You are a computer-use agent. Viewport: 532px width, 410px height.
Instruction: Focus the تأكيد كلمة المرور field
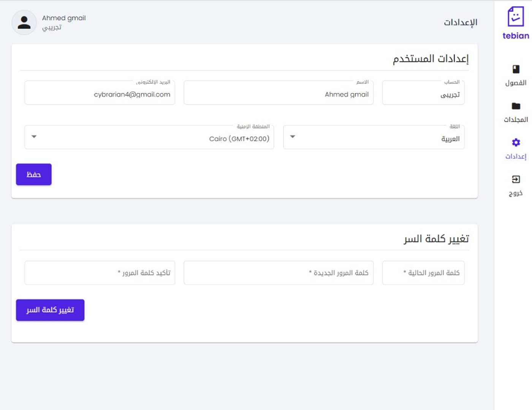(100, 273)
